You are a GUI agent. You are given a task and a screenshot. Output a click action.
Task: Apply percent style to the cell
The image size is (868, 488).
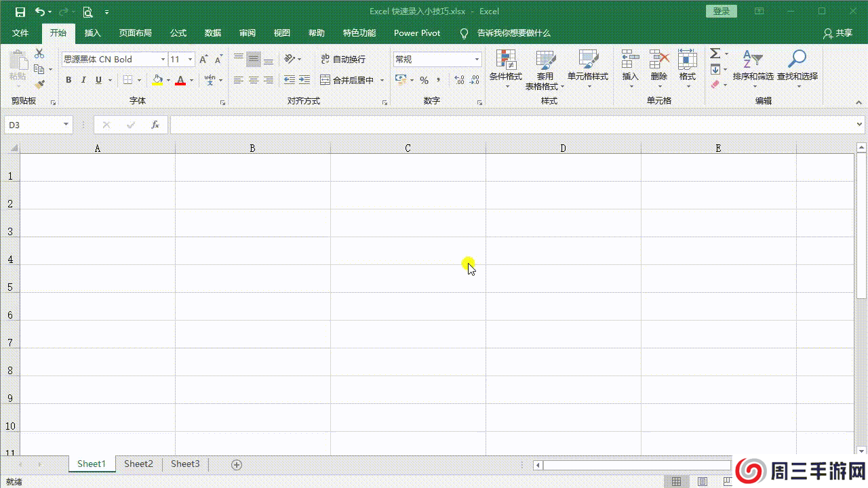coord(424,80)
